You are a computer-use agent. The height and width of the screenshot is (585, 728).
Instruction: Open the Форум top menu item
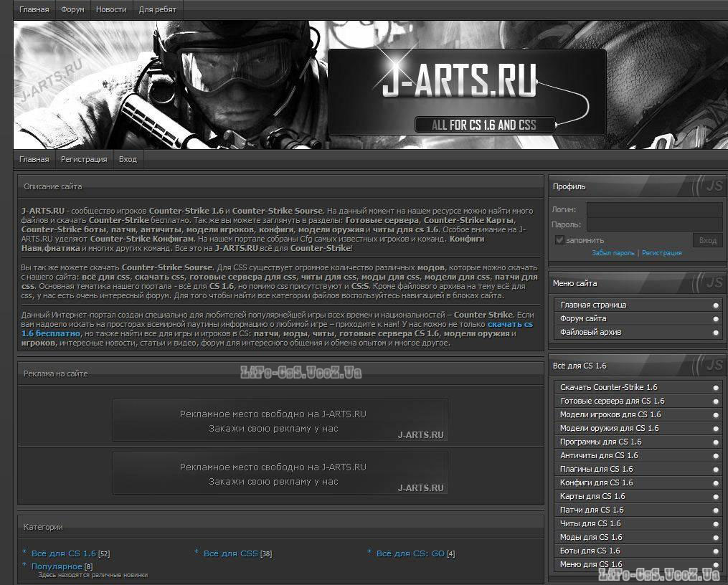[72, 9]
